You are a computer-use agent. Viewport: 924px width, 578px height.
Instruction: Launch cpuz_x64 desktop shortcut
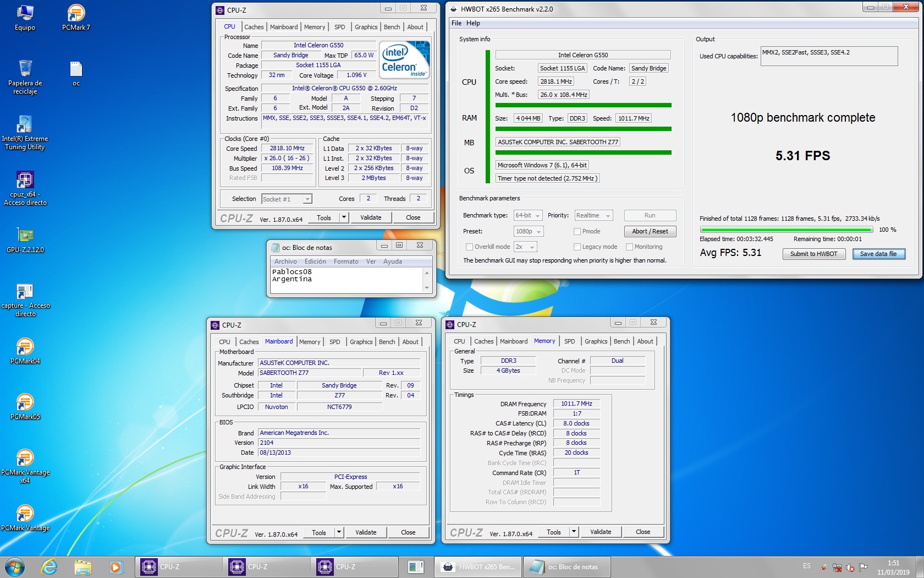[x=25, y=188]
